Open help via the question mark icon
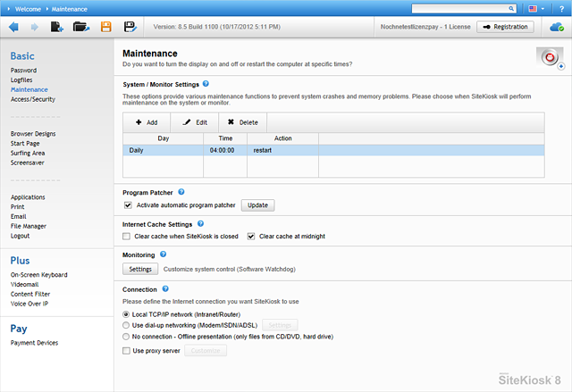The image size is (572, 392). (x=561, y=8)
